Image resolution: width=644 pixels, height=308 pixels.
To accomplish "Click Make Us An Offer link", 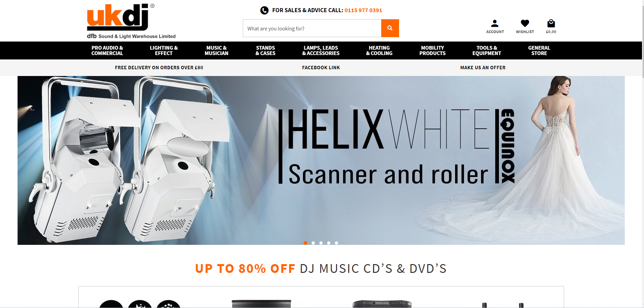I will [x=483, y=68].
